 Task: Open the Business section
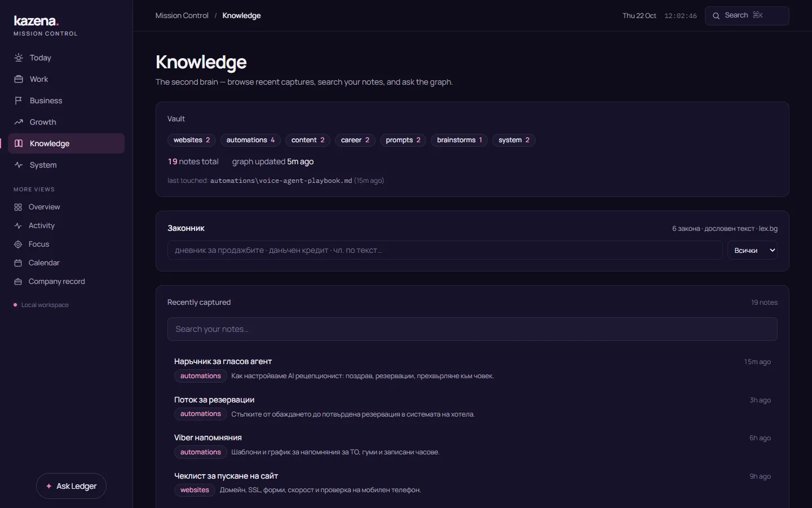[67, 100]
